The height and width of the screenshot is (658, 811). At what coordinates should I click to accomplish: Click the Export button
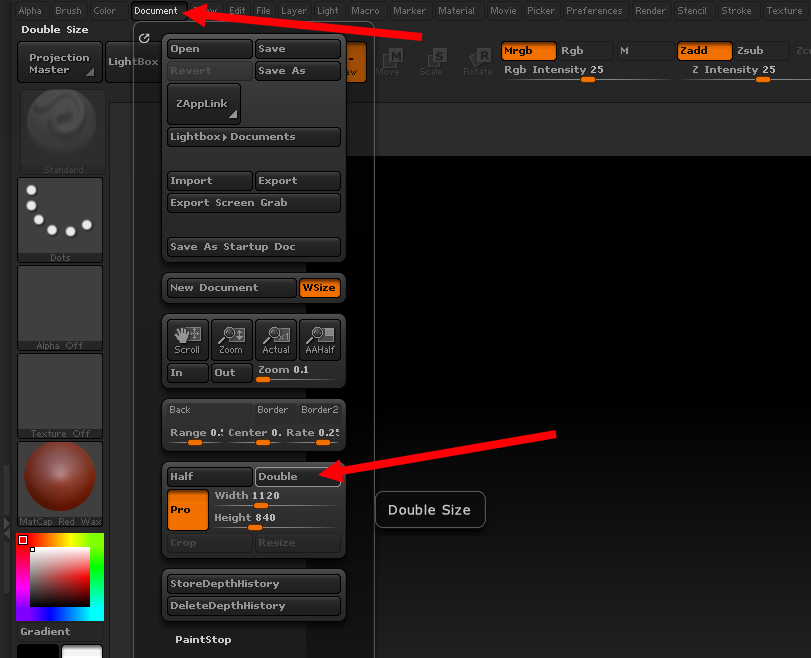[x=298, y=181]
